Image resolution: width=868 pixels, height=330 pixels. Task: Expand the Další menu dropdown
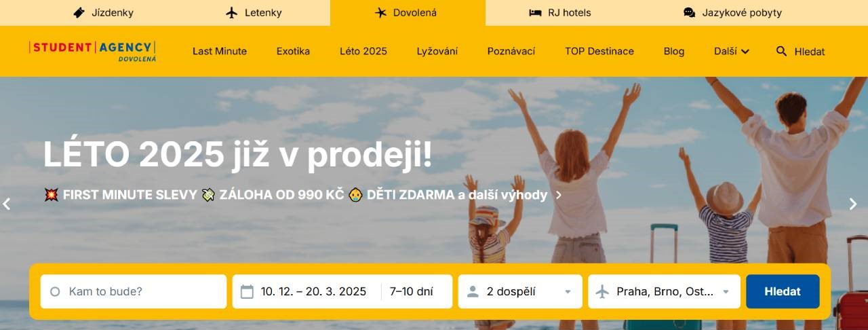pyautogui.click(x=732, y=51)
